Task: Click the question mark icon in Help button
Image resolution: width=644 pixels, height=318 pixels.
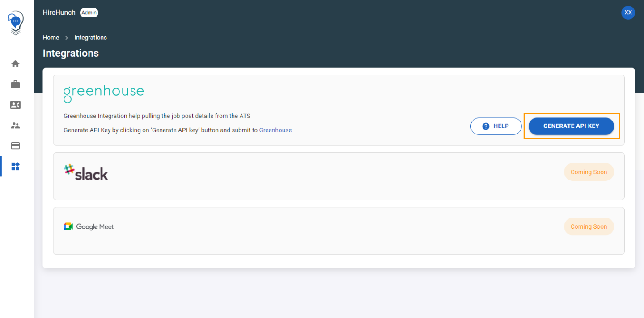Action: click(486, 126)
